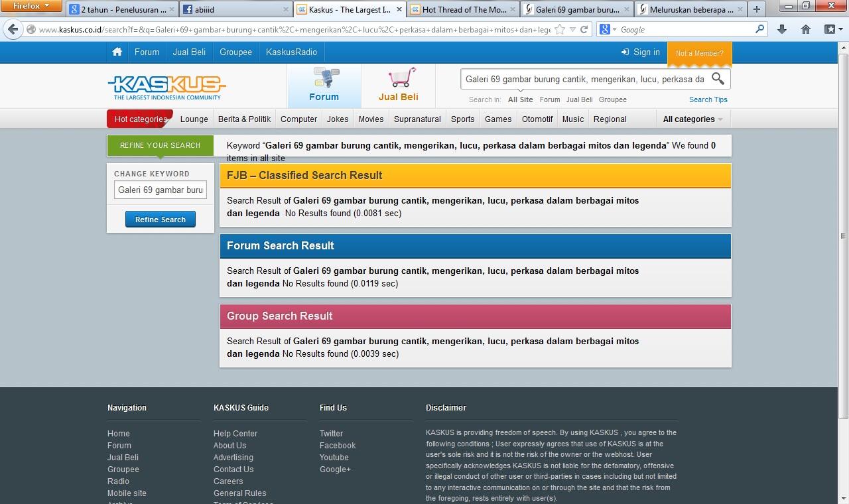Image resolution: width=849 pixels, height=504 pixels.
Task: Close the abiiid Facebook tab
Action: point(286,10)
